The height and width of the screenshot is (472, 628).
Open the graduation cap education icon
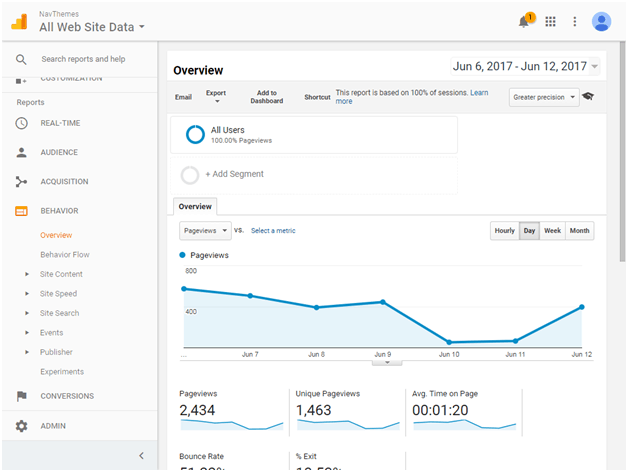point(588,96)
